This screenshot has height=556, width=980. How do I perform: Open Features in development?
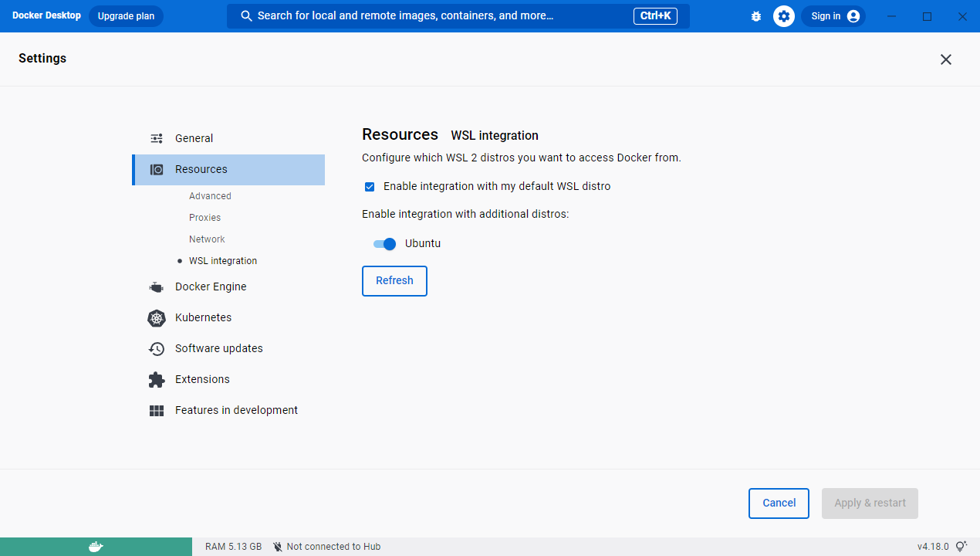click(x=236, y=410)
